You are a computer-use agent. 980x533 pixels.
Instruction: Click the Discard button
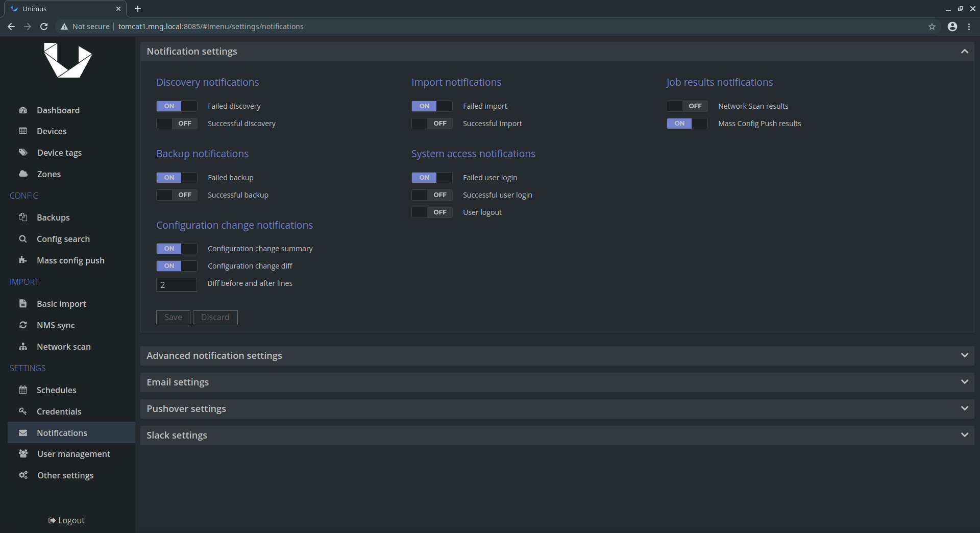click(215, 318)
